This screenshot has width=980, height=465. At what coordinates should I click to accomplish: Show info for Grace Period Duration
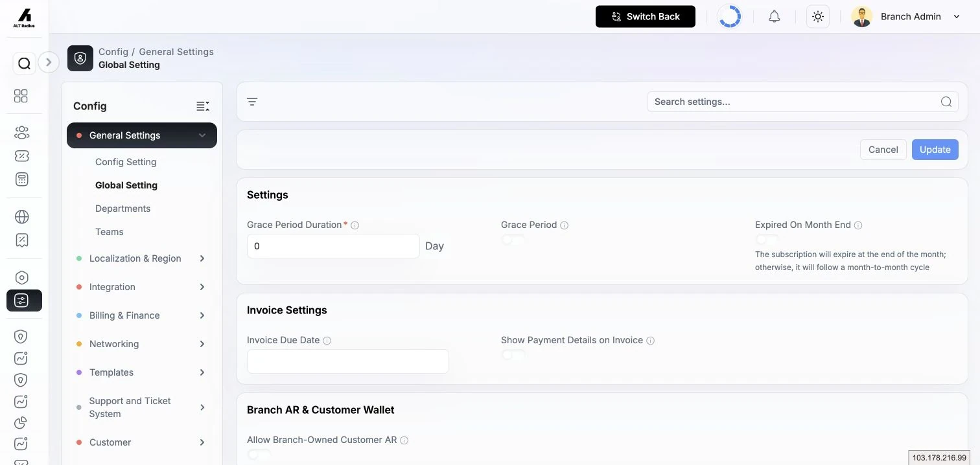[x=355, y=225]
